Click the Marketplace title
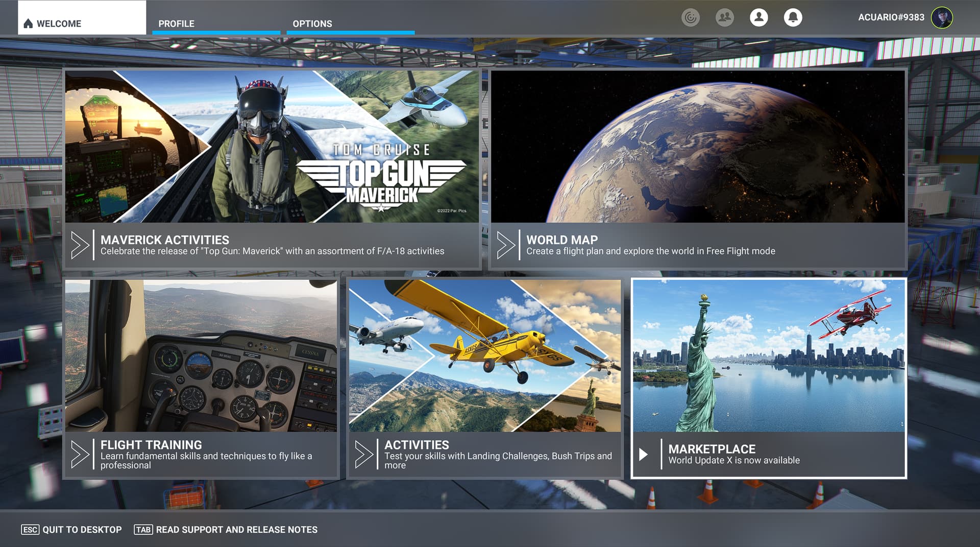Screen dimensions: 980x547 (x=712, y=449)
